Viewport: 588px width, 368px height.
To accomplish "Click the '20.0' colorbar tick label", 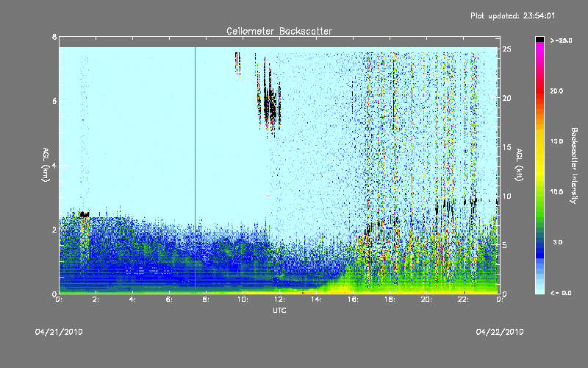I will pos(556,91).
